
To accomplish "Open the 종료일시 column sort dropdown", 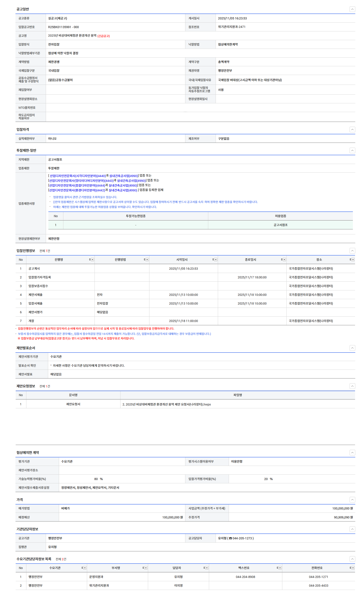I will coord(284,260).
